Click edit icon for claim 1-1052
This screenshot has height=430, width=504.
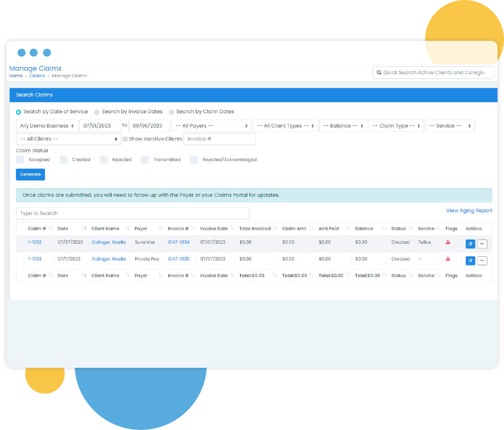pyautogui.click(x=470, y=244)
